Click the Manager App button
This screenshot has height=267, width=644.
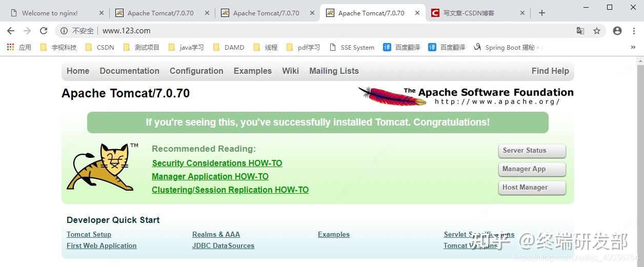click(x=532, y=169)
